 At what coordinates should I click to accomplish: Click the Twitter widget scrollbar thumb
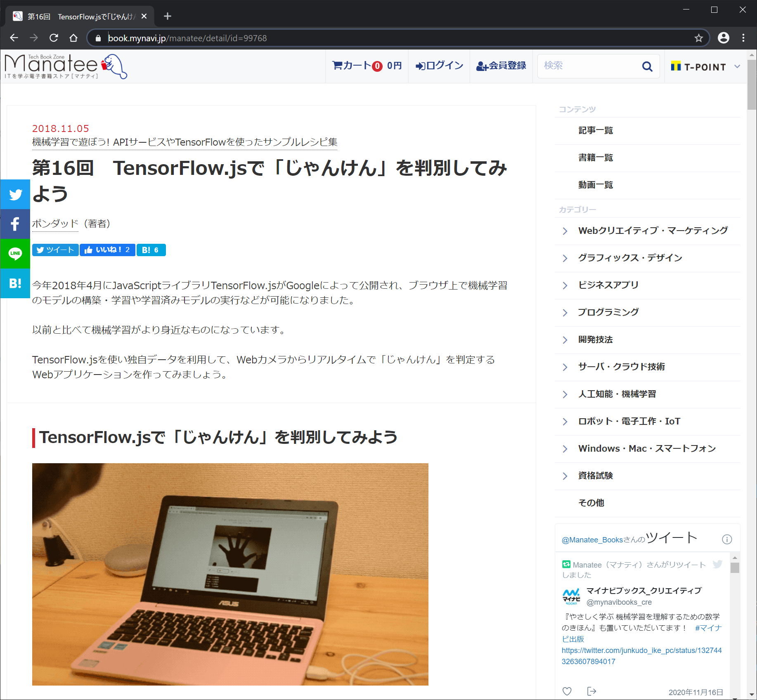click(x=735, y=568)
